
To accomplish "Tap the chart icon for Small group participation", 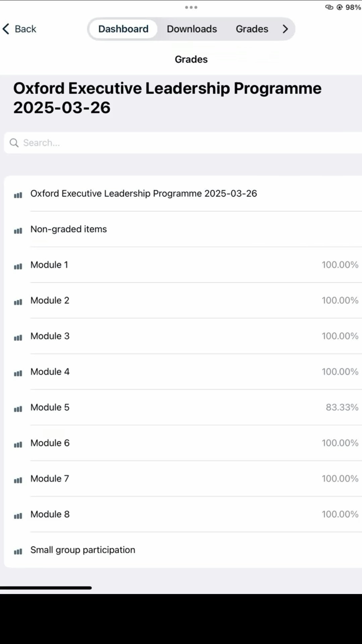I will (x=18, y=551).
